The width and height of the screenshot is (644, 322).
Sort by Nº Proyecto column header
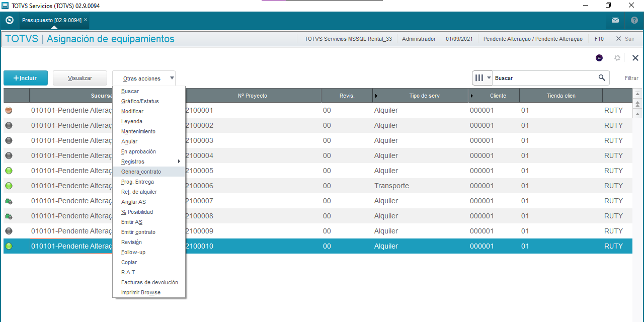[253, 96]
